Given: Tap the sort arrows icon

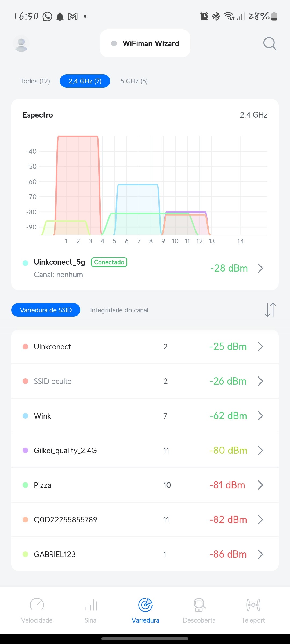Looking at the screenshot, I should coord(270,310).
